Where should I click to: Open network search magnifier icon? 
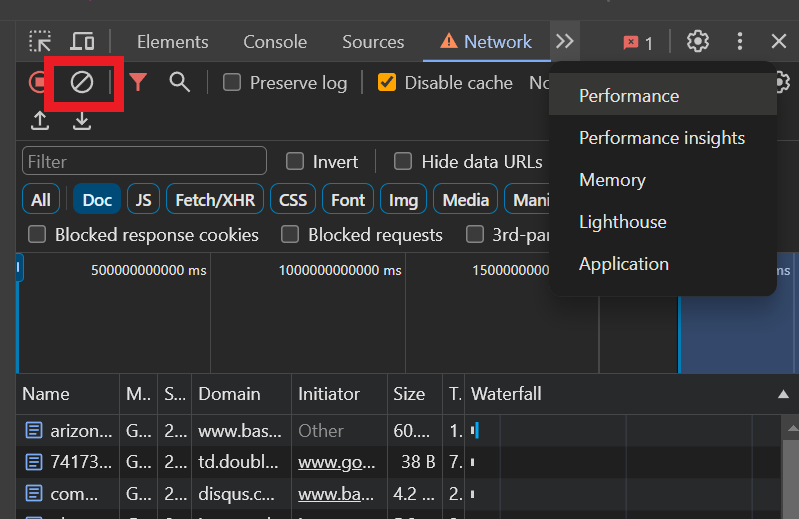tap(179, 82)
